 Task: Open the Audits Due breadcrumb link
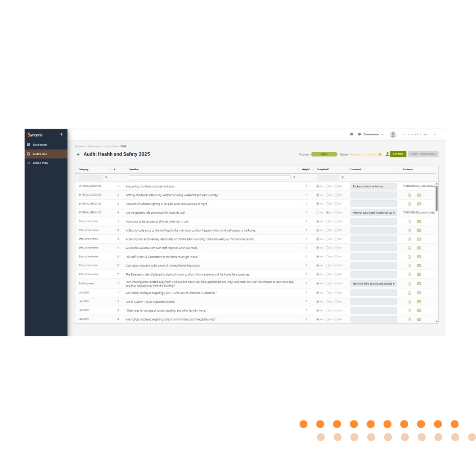pos(110,146)
